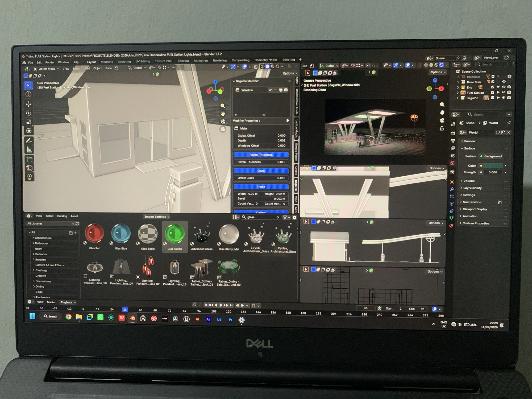Click the viewport zoom magnifier icon
Viewport: 532px width, 399px height.
[223, 106]
